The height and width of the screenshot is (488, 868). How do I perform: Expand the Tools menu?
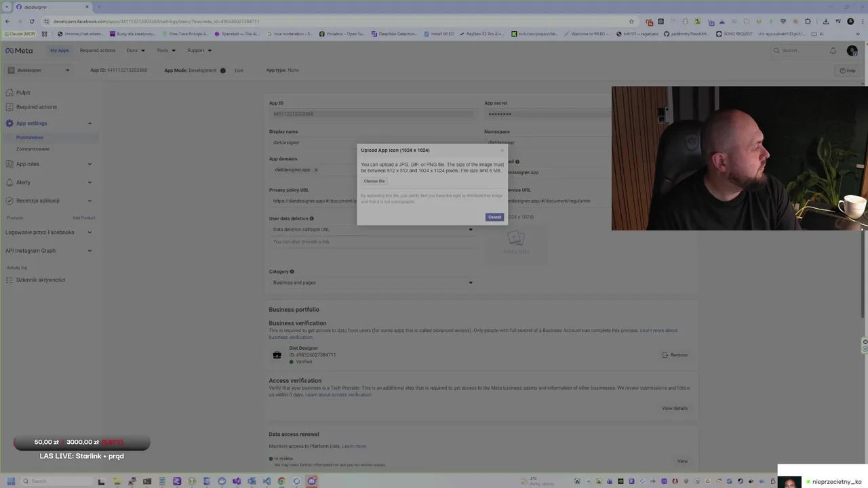(x=166, y=50)
